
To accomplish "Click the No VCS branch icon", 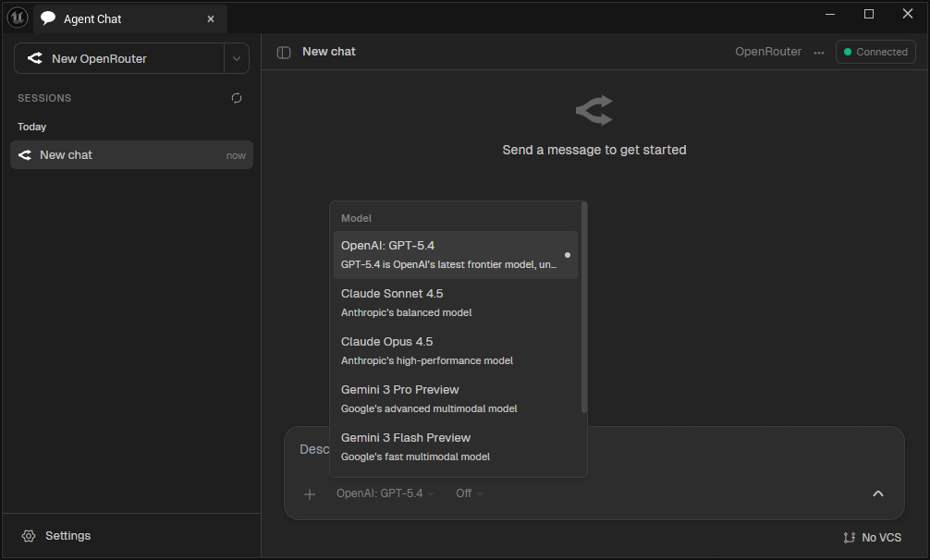I will pyautogui.click(x=849, y=538).
